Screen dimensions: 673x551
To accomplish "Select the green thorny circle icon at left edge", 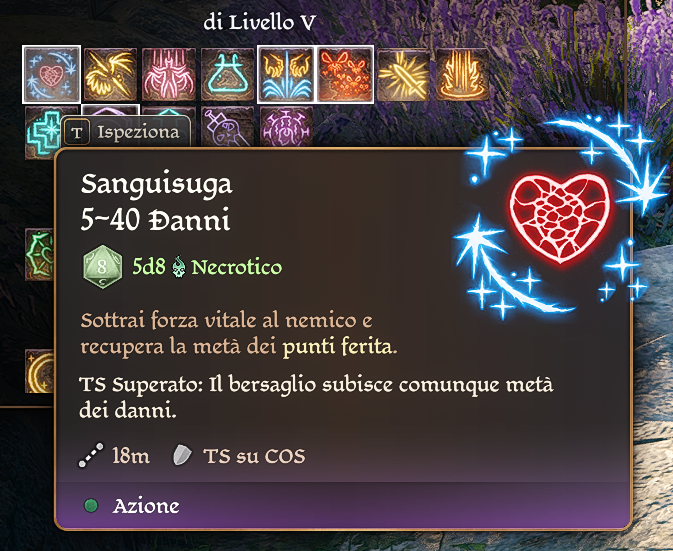I will click(x=39, y=254).
